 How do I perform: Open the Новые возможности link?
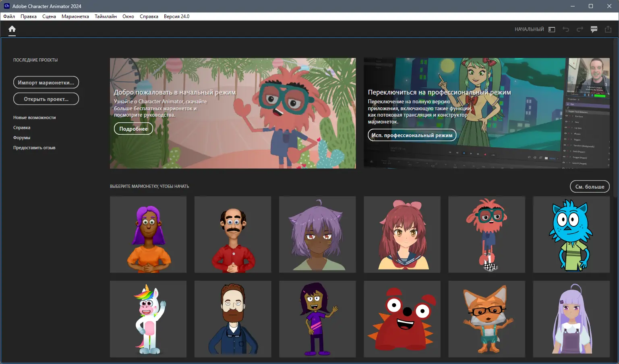point(35,117)
